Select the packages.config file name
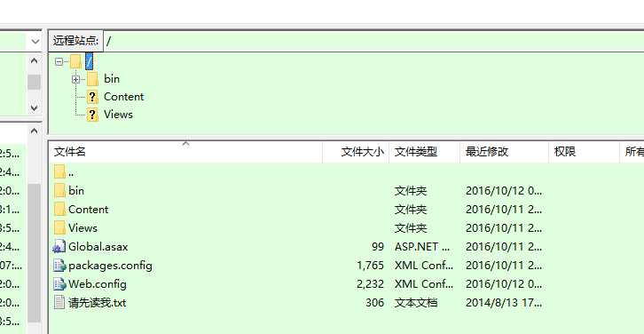 [x=111, y=266]
